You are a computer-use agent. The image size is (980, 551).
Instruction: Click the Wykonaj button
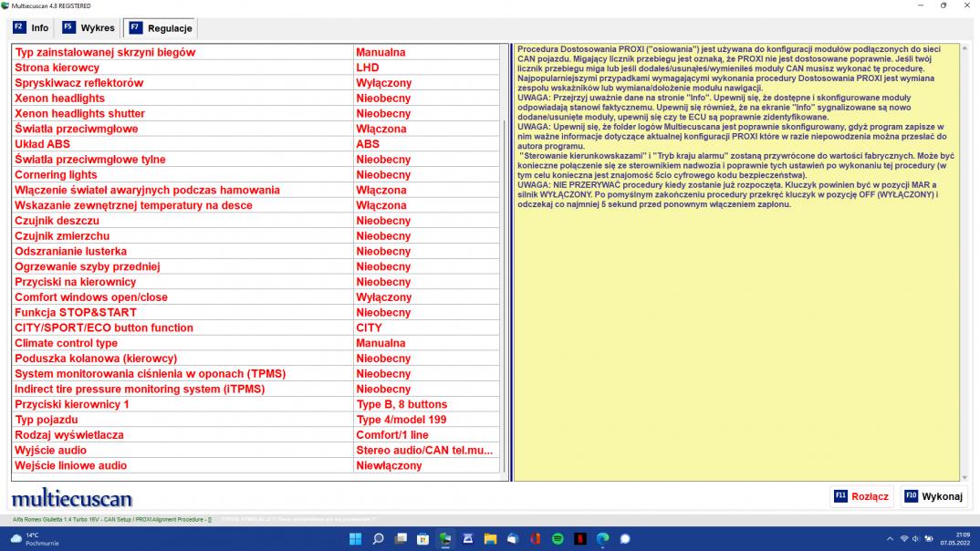(934, 496)
